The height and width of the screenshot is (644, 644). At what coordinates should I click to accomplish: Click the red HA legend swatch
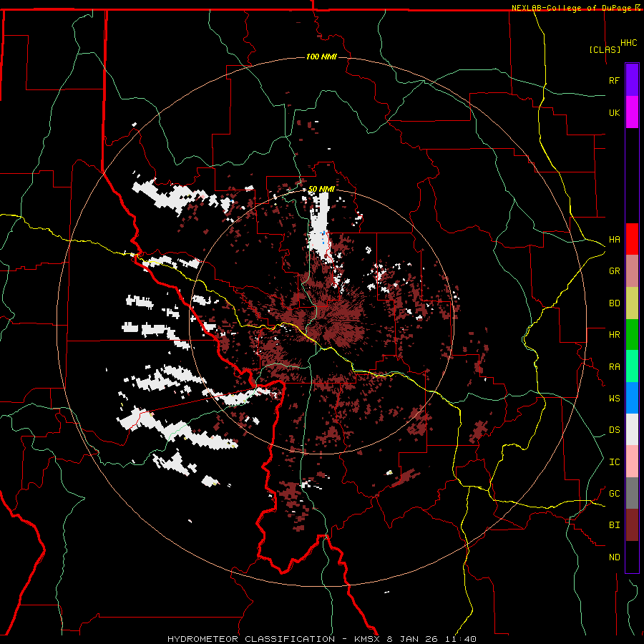tap(632, 239)
